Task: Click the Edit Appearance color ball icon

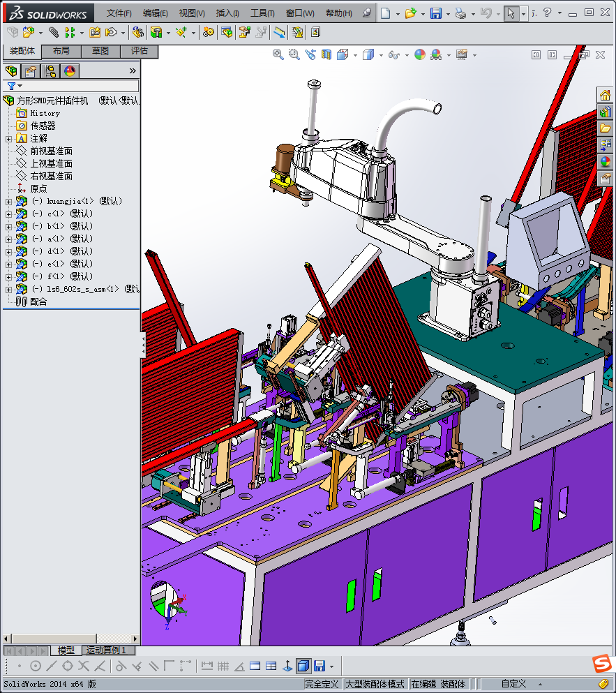Action: click(x=420, y=54)
